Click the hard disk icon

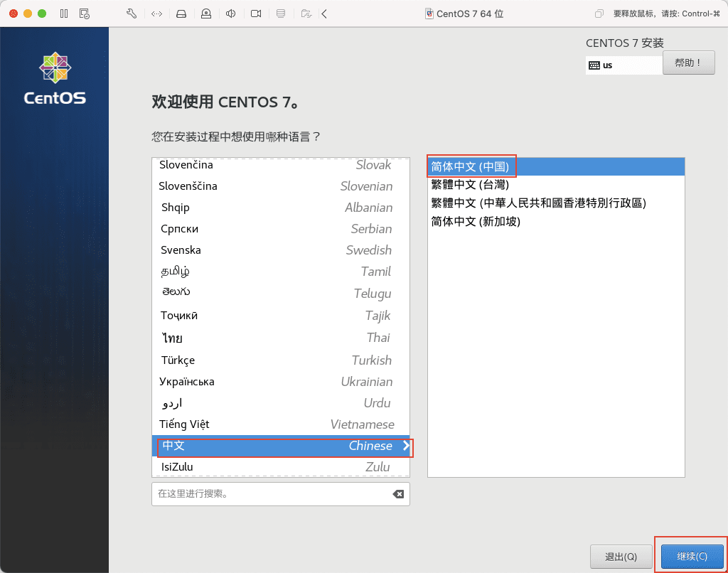click(181, 14)
